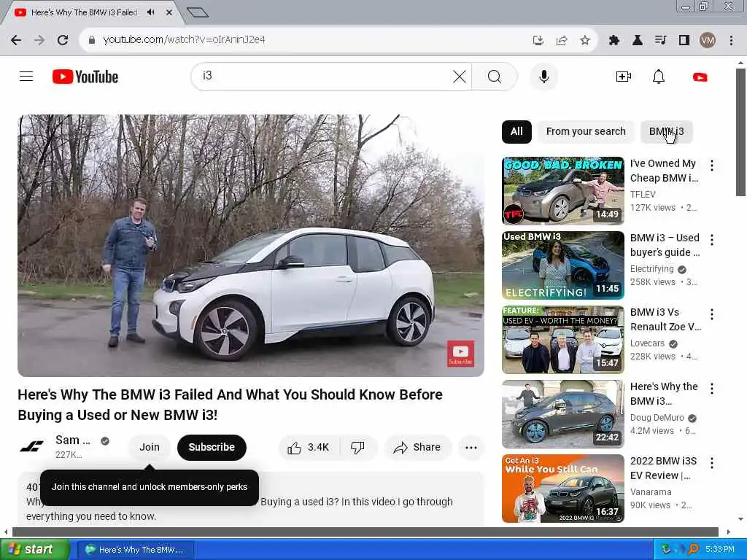Viewport: 747px width, 560px height.
Task: Go forward with the browser forward arrow
Action: tap(39, 40)
